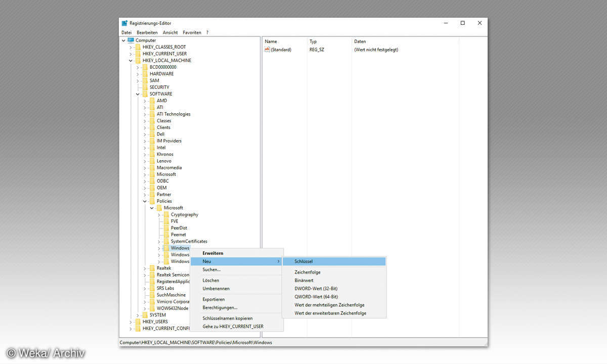Screen dimensions: 607x364
Task: Click the Khronos folder icon
Action: (152, 154)
